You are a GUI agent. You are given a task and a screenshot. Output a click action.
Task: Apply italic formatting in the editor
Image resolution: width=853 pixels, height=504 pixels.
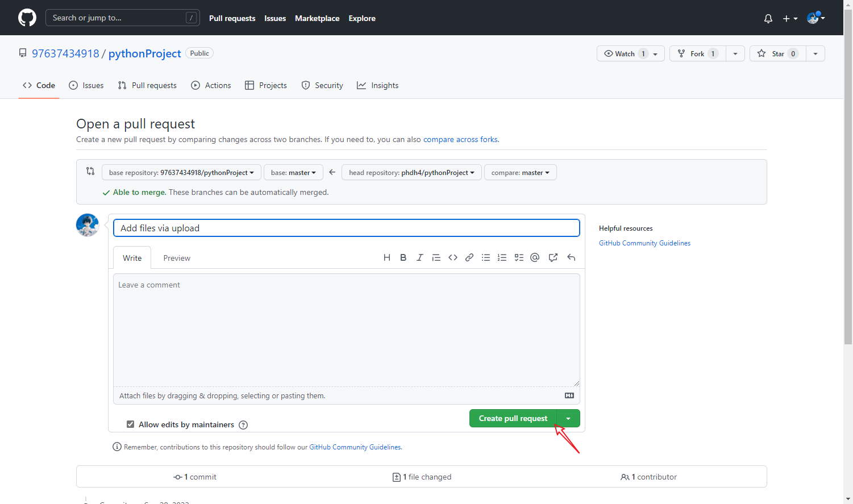coord(419,257)
